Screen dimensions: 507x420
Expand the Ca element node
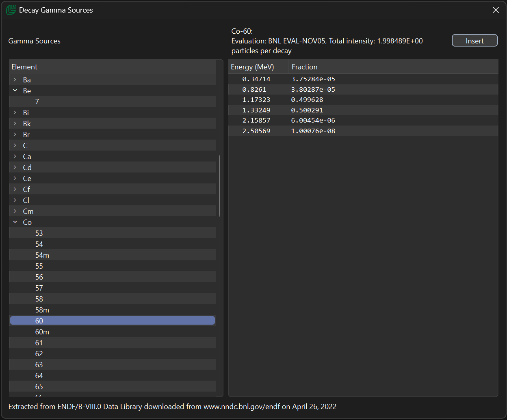pyautogui.click(x=15, y=156)
